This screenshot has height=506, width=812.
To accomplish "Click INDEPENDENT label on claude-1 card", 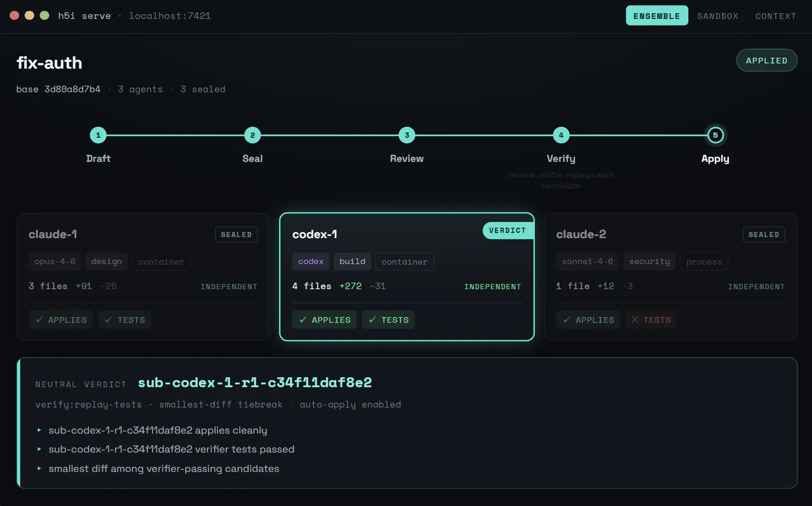I will [x=229, y=286].
